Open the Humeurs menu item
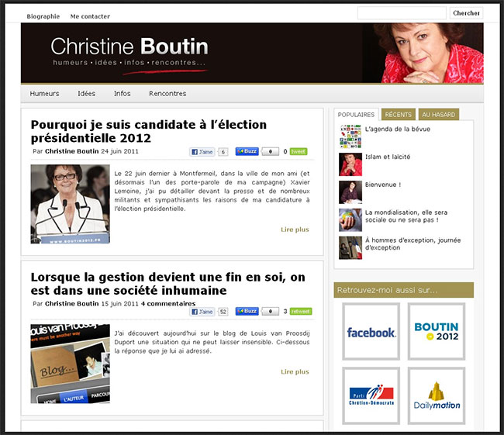Image resolution: width=504 pixels, height=435 pixels. pos(44,94)
